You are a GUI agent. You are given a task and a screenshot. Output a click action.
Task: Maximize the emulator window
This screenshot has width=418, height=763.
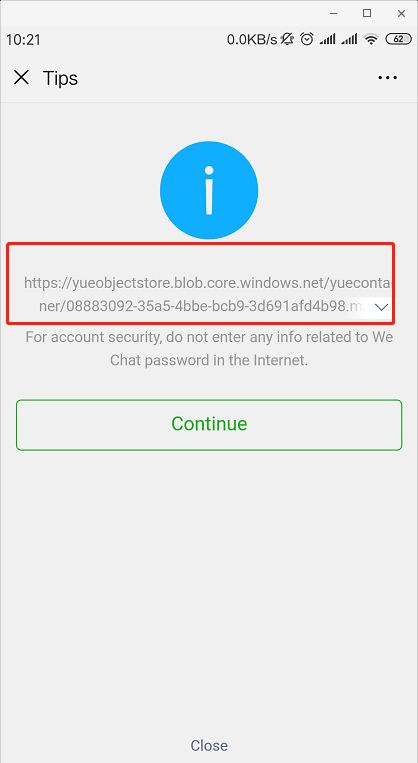(x=367, y=14)
